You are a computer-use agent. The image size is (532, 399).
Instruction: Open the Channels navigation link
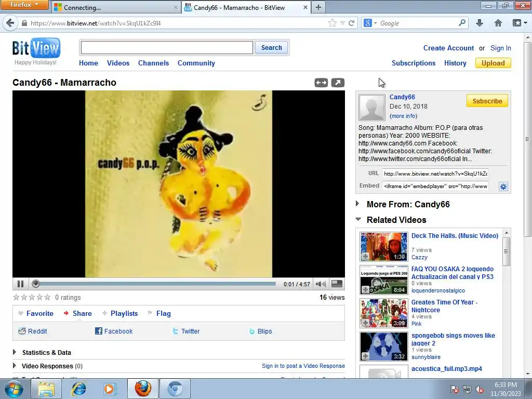coord(153,63)
